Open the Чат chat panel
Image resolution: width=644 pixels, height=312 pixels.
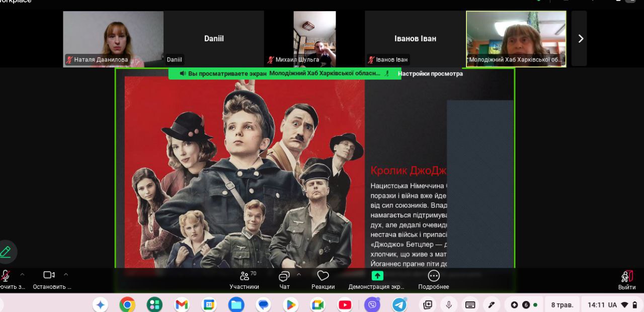(284, 280)
